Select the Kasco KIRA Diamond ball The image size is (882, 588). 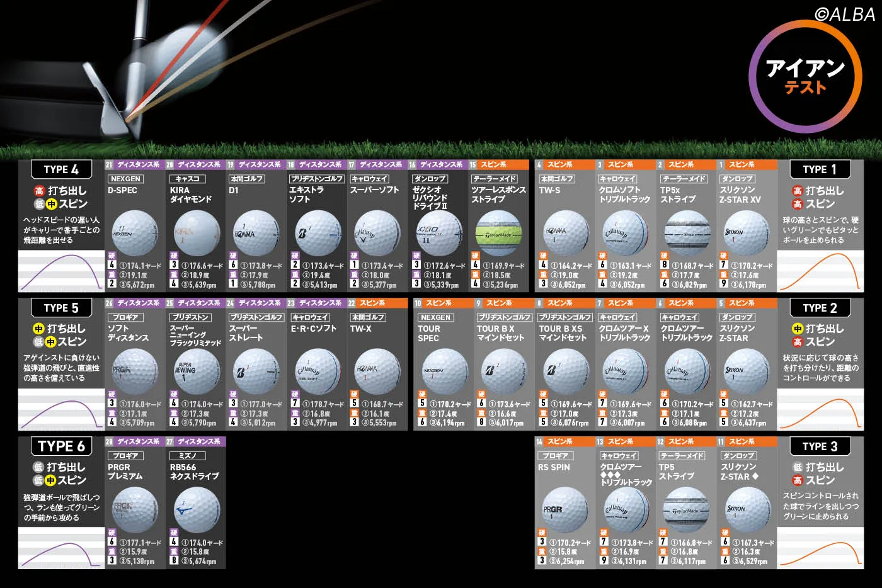(x=197, y=232)
